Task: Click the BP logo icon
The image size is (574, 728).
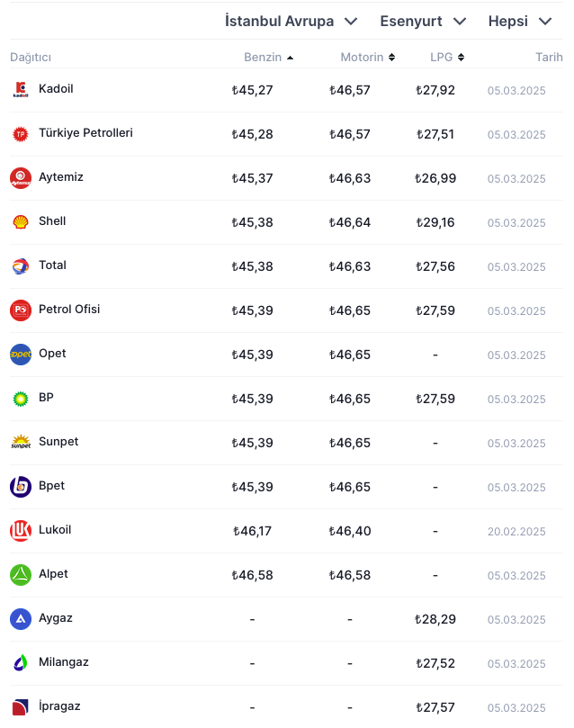Action: click(x=21, y=399)
